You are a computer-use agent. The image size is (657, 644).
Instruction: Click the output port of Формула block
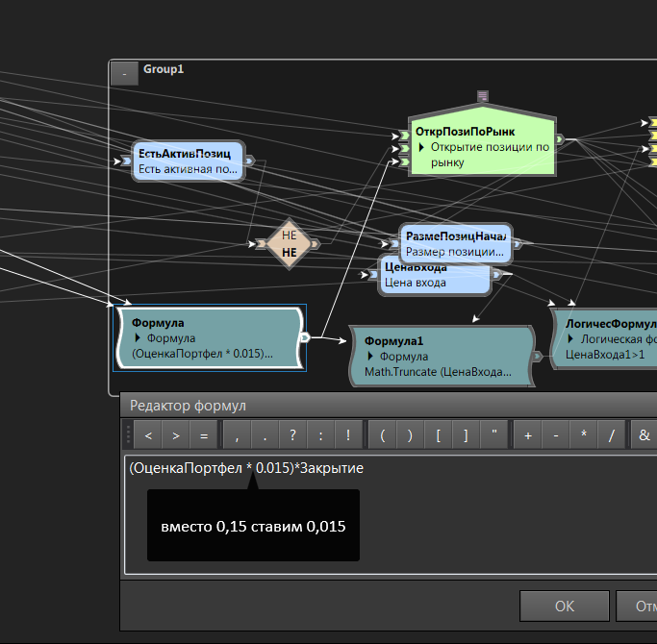click(305, 337)
